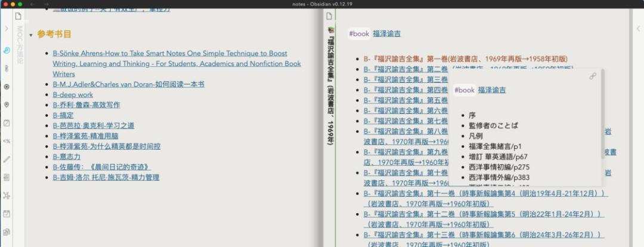Click the round target icon in the ribbon
Viewport: 644px width, 247px height.
coord(7,87)
